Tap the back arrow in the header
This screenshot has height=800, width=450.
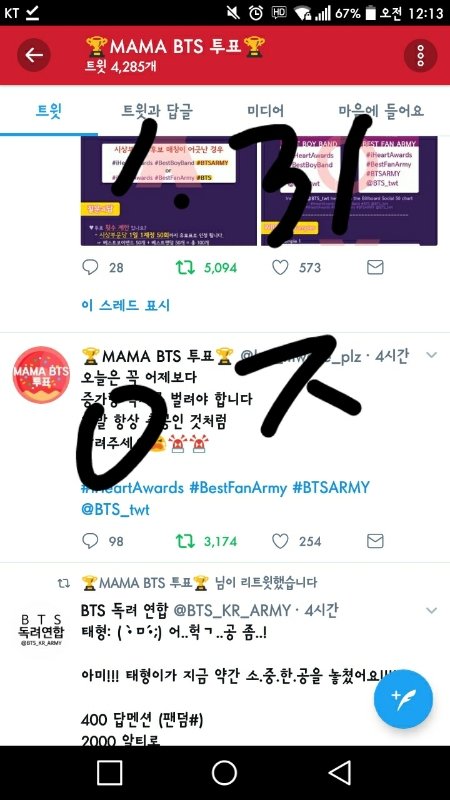coord(34,55)
